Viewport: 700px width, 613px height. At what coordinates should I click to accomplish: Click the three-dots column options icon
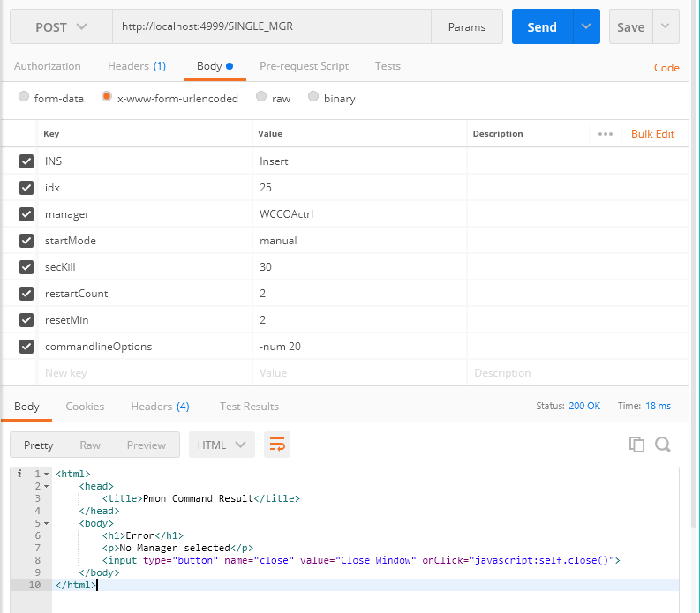605,134
